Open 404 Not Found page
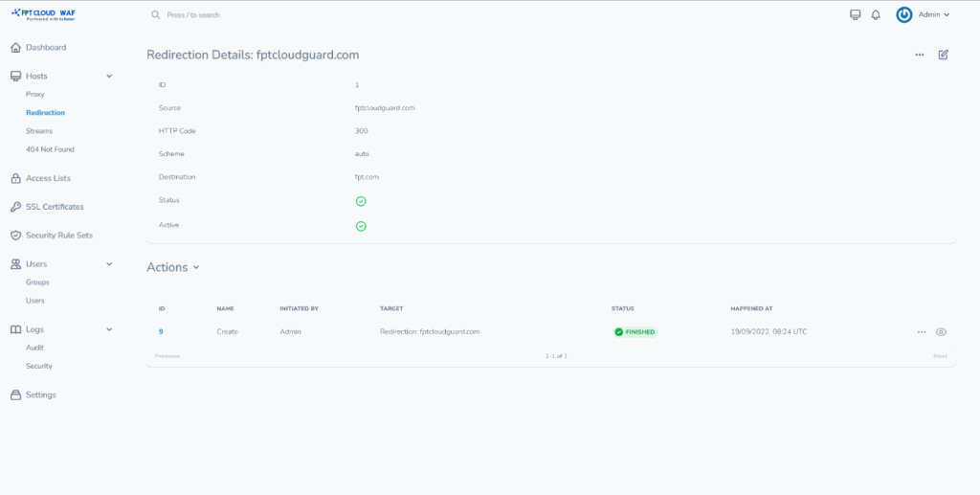The width and height of the screenshot is (980, 495). pyautogui.click(x=50, y=150)
